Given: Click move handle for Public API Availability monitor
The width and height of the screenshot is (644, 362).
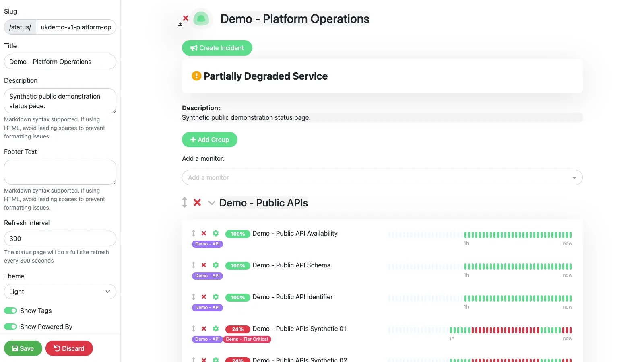Looking at the screenshot, I should 194,233.
